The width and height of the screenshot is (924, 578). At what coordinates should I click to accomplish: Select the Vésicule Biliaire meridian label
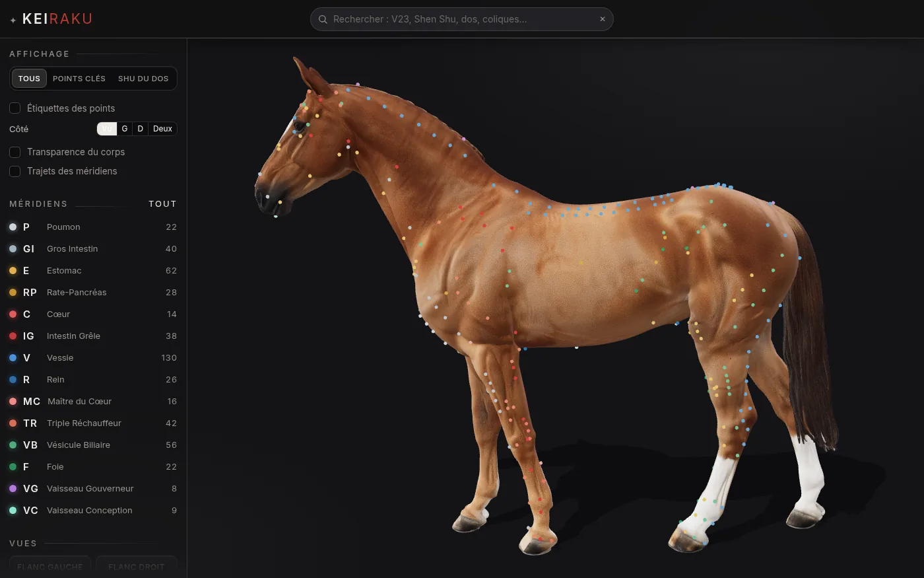point(79,445)
